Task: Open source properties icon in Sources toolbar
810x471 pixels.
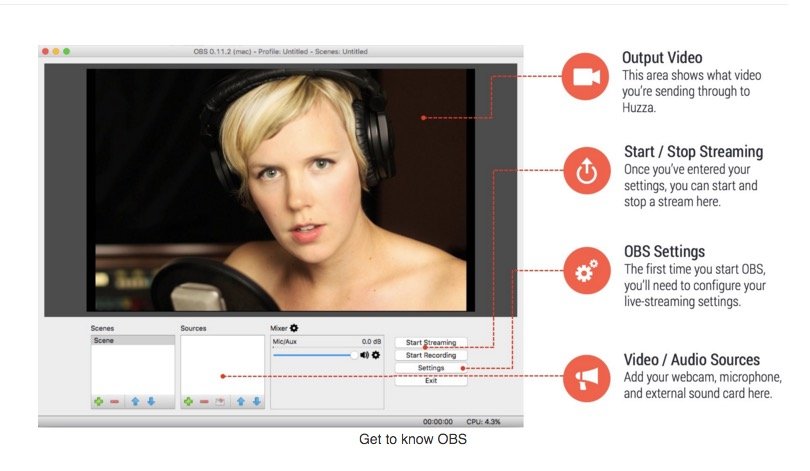Action: [220, 401]
